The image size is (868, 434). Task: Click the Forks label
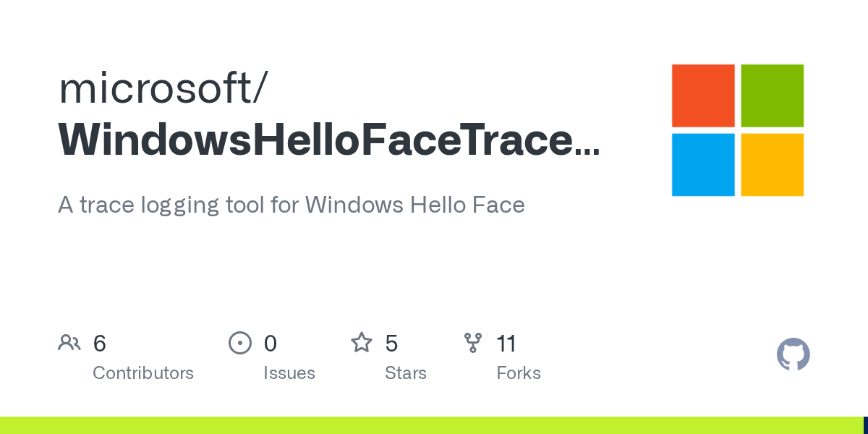point(519,373)
